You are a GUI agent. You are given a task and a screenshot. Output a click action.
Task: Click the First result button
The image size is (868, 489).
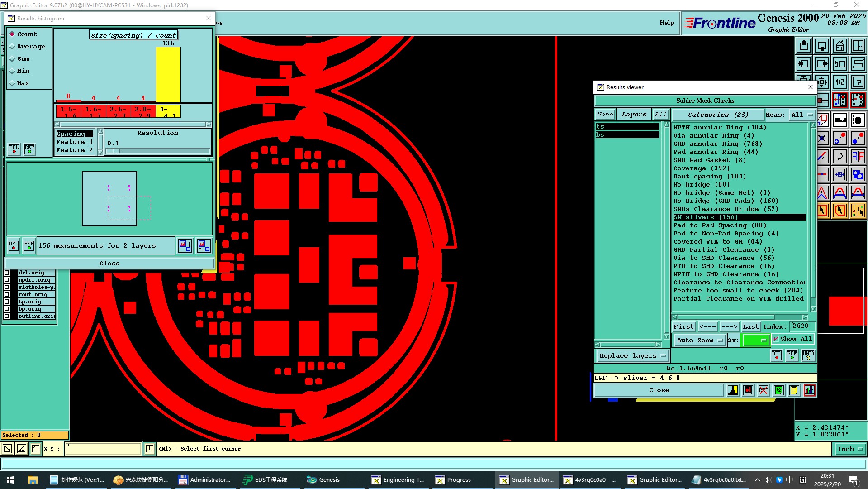coord(683,326)
